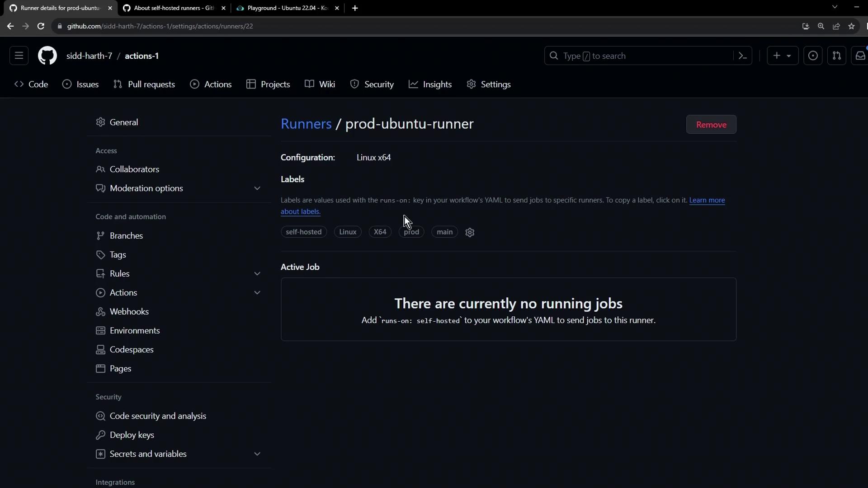The width and height of the screenshot is (868, 488).
Task: Reload the page with browser refresh icon
Action: pyautogui.click(x=41, y=26)
